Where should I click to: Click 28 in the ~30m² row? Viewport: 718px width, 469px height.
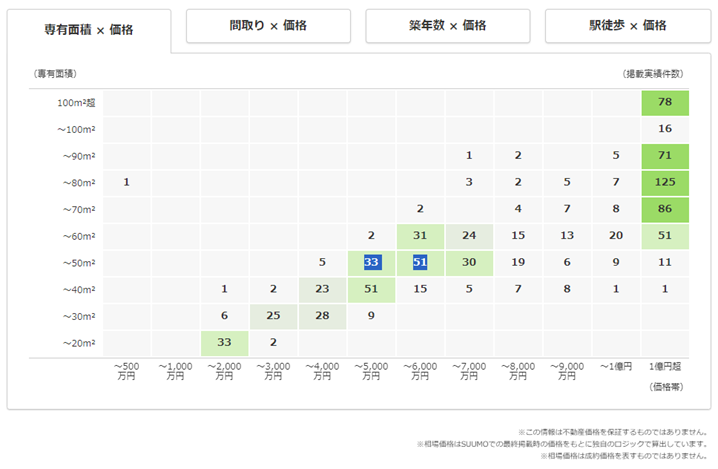pos(322,316)
